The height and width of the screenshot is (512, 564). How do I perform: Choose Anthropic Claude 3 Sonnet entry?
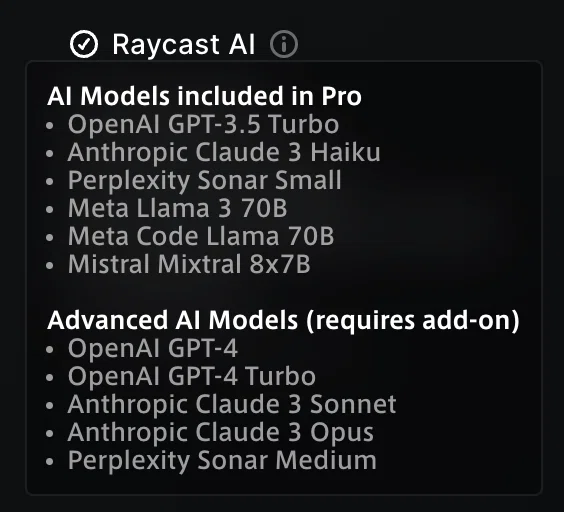pyautogui.click(x=232, y=404)
